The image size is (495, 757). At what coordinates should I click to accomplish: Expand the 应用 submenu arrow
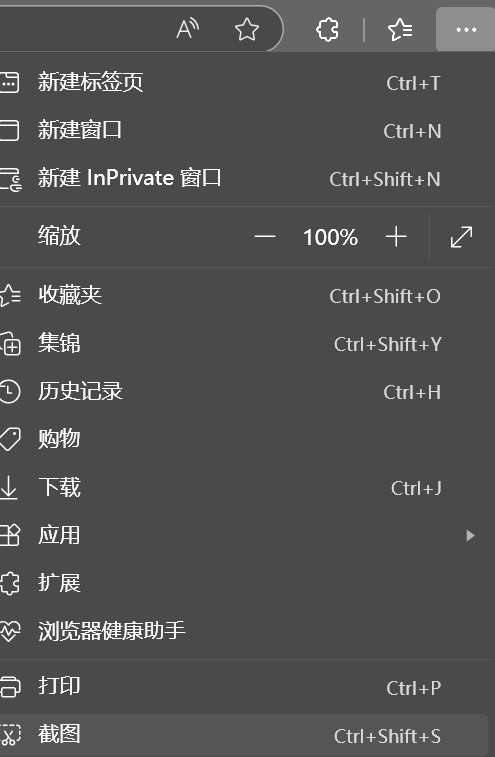470,535
